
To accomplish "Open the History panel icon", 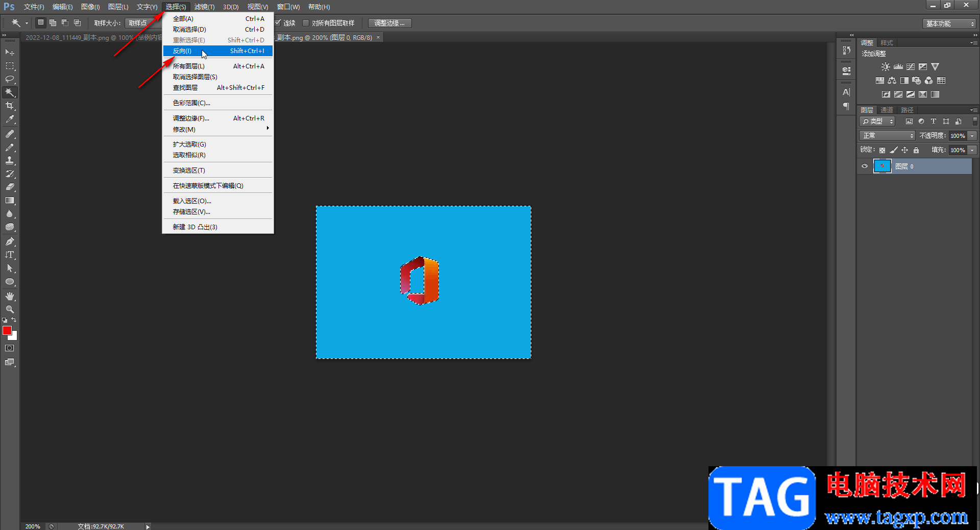I will (x=847, y=50).
